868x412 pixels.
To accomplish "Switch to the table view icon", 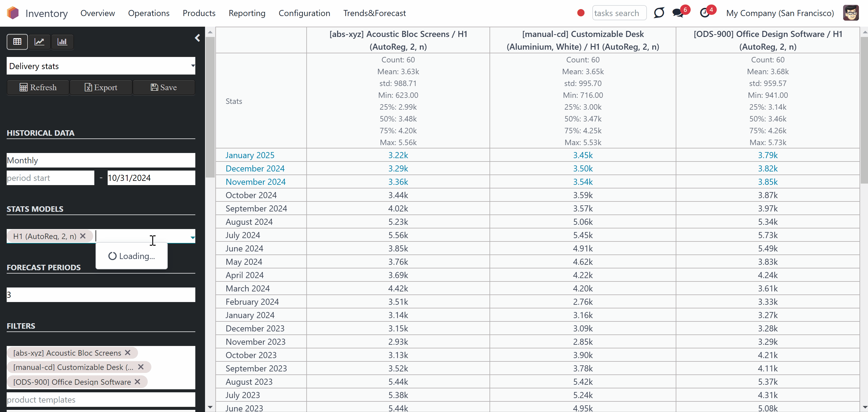I will pyautogui.click(x=17, y=42).
